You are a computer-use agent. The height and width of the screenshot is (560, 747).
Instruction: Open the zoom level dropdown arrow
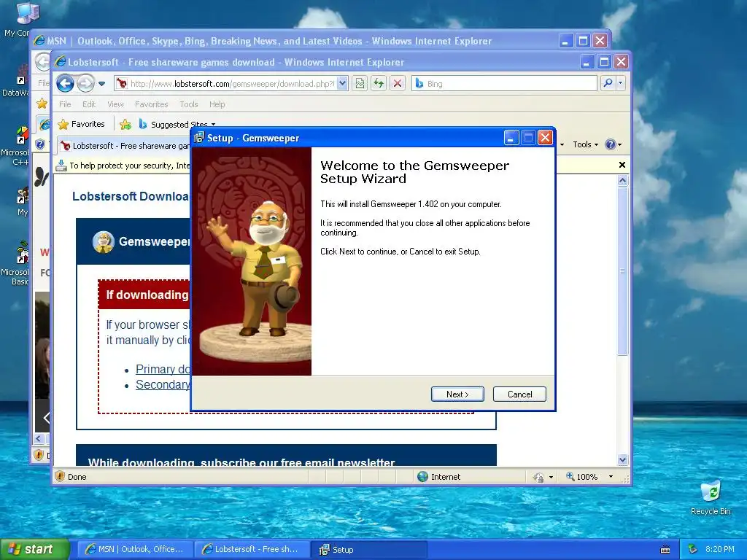tap(611, 477)
